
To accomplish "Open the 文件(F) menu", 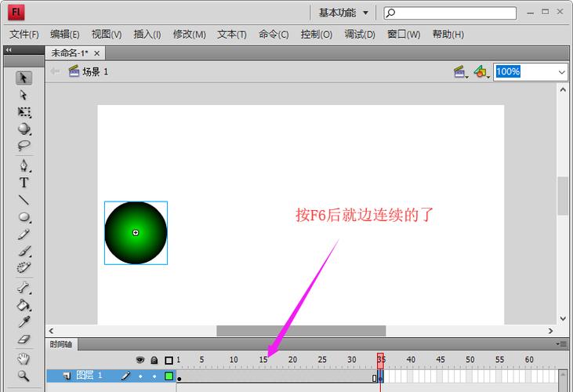I will click(x=24, y=34).
